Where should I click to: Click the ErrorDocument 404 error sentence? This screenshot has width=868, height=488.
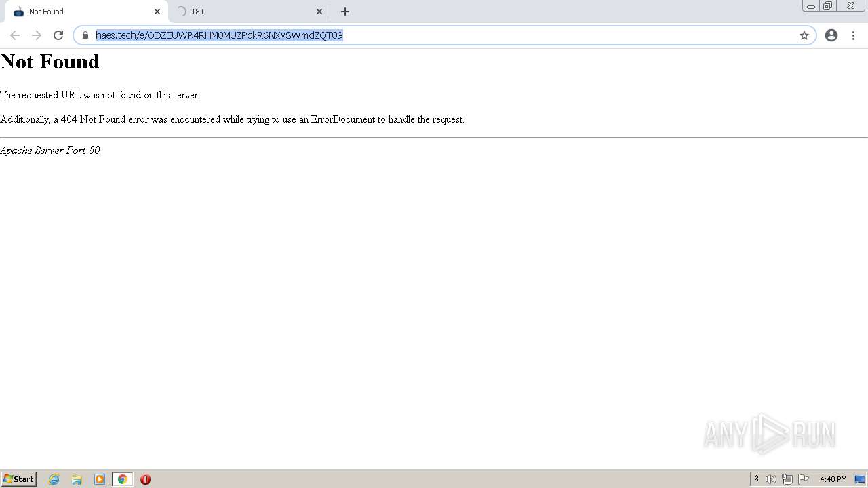(233, 119)
